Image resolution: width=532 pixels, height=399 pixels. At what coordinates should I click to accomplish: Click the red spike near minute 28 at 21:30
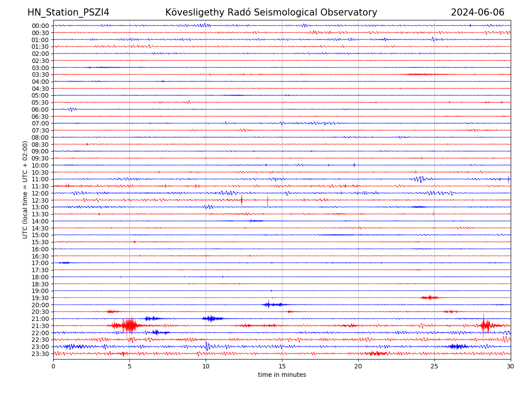click(x=484, y=325)
